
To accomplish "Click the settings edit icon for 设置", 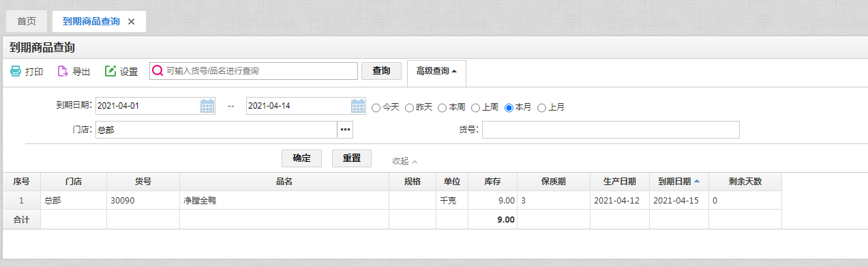I will tap(110, 71).
